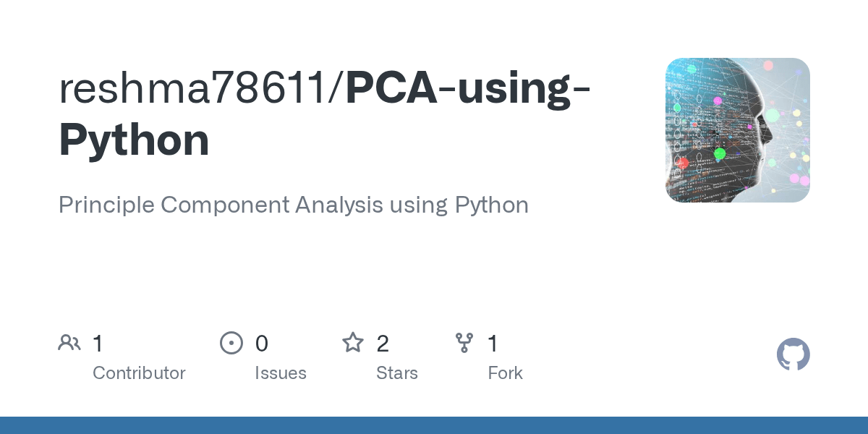Screen dimensions: 868x434
Task: Click the "Contributor" label
Action: tap(139, 373)
